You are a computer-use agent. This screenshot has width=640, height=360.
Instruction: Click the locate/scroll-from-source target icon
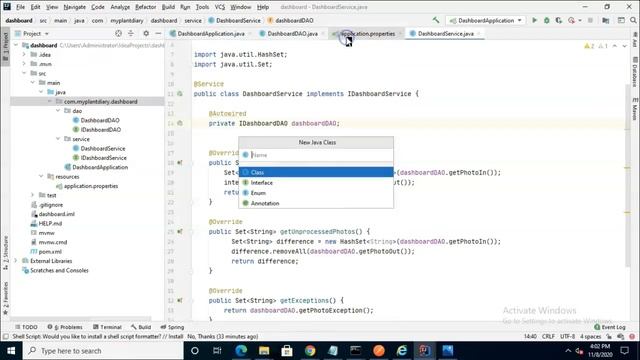pyautogui.click(x=118, y=33)
